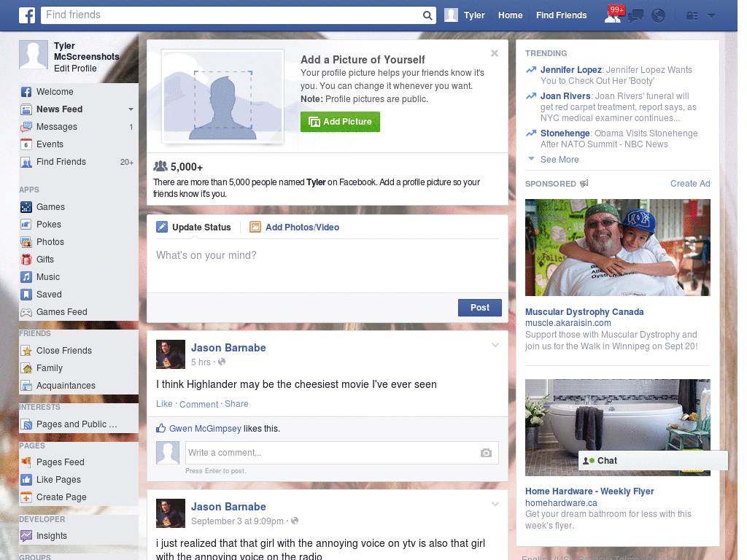Open privacy shortcuts lock icon
Image resolution: width=747 pixels, height=560 pixels.
(692, 16)
